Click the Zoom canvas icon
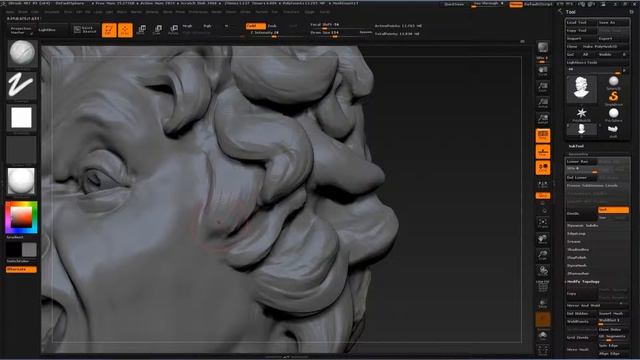The image size is (640, 360). (542, 87)
